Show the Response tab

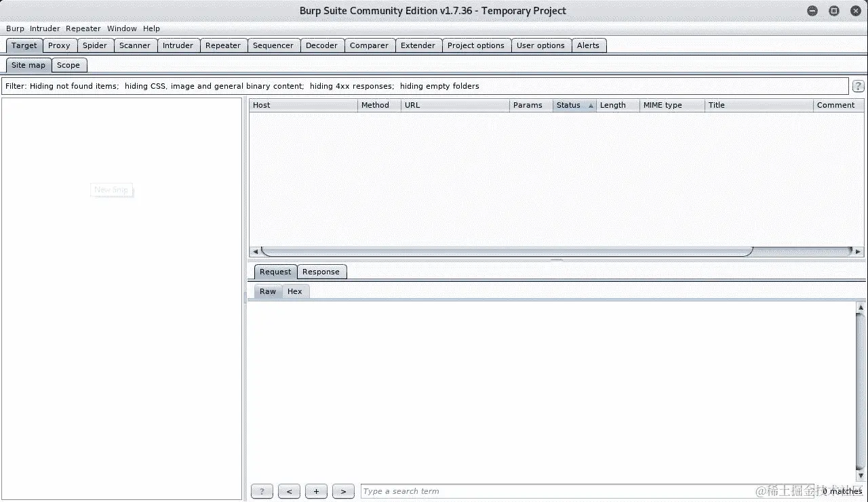(321, 272)
